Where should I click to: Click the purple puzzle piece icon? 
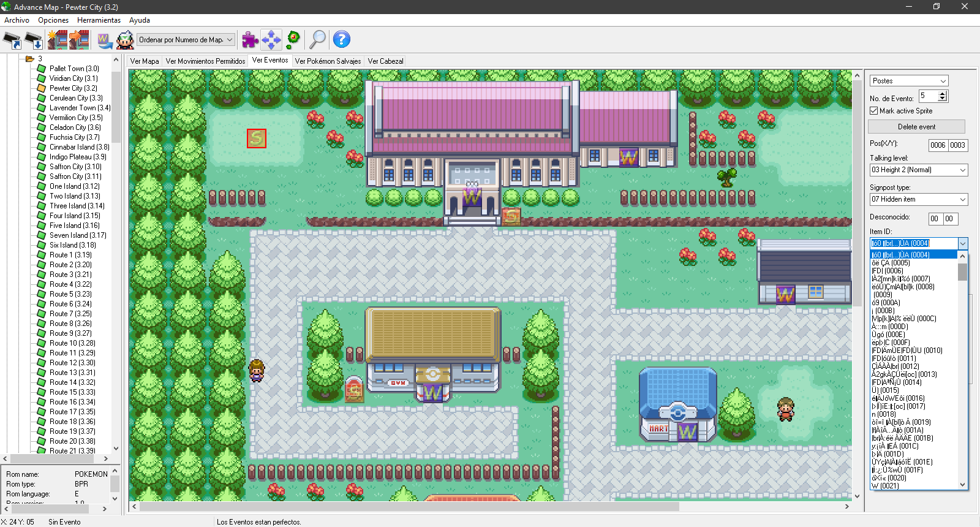250,40
